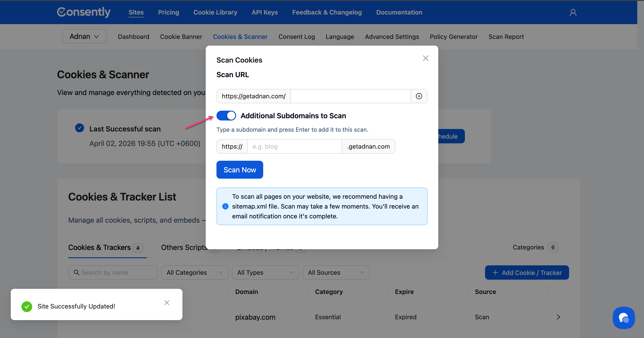Open the All Categories filter dropdown
Image resolution: width=644 pixels, height=338 pixels.
click(x=195, y=273)
